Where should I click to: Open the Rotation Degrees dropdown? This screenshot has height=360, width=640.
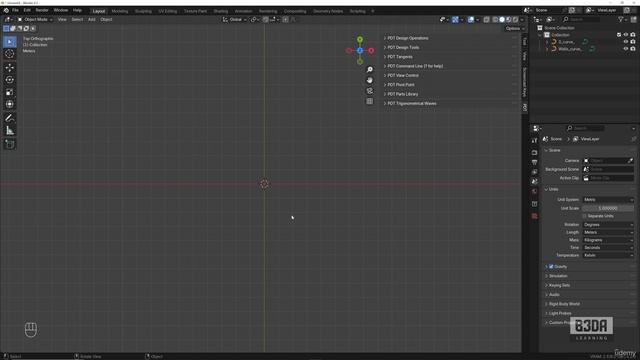[608, 225]
